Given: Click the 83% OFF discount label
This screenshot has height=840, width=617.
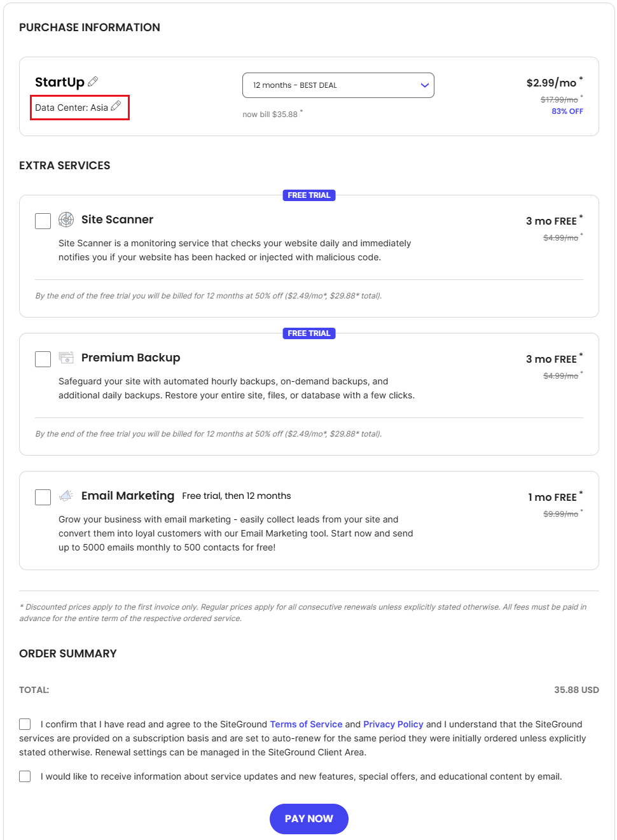Looking at the screenshot, I should click(x=567, y=111).
